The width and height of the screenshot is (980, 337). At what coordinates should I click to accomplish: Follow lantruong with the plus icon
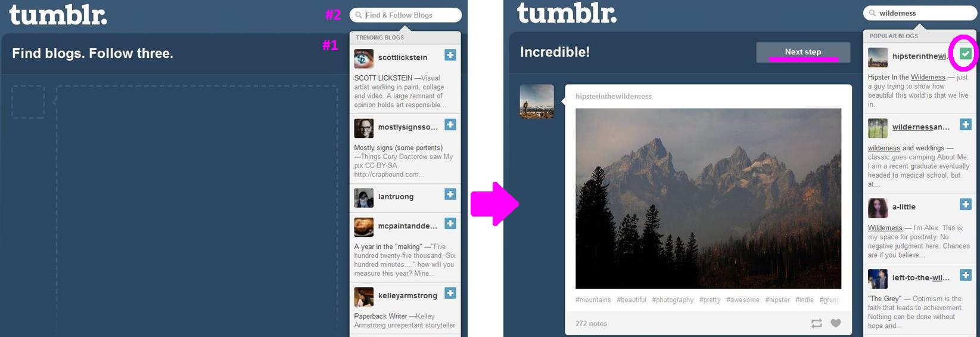pos(450,194)
